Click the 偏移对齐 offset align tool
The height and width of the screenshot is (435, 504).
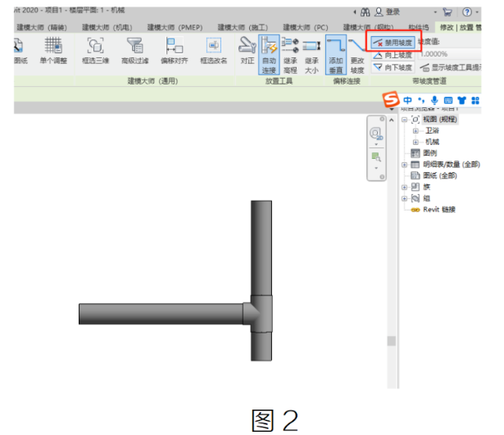[x=175, y=51]
